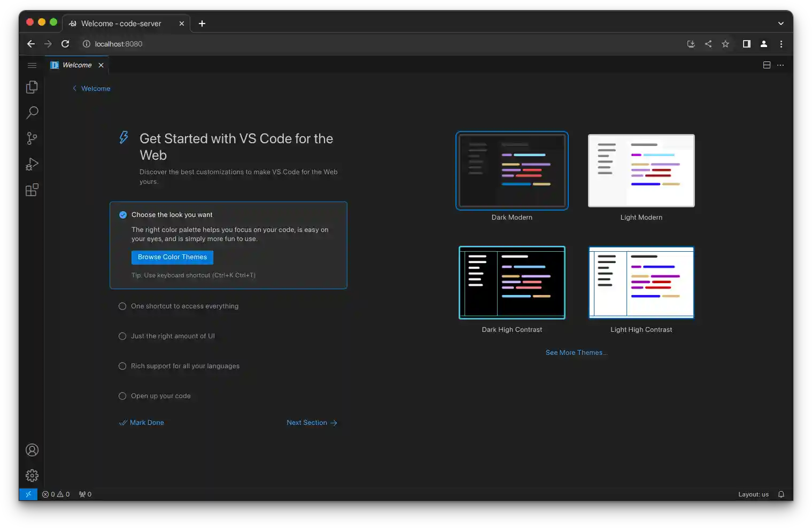Open the browser tab list chevron

pos(780,23)
